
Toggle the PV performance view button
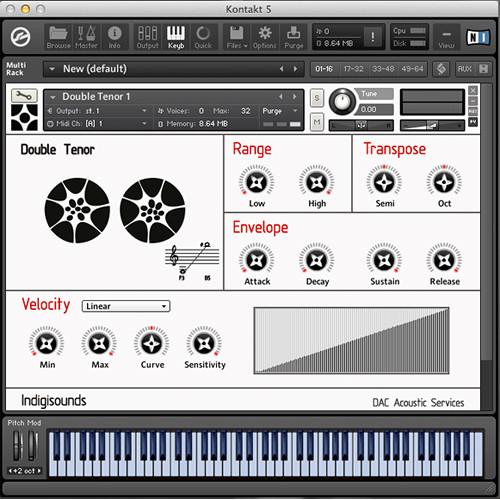pyautogui.click(x=473, y=122)
